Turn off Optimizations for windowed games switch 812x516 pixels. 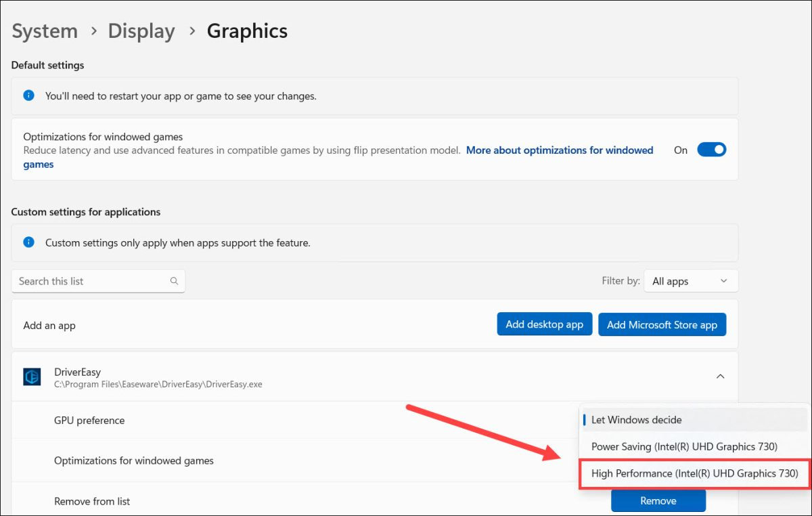click(711, 150)
